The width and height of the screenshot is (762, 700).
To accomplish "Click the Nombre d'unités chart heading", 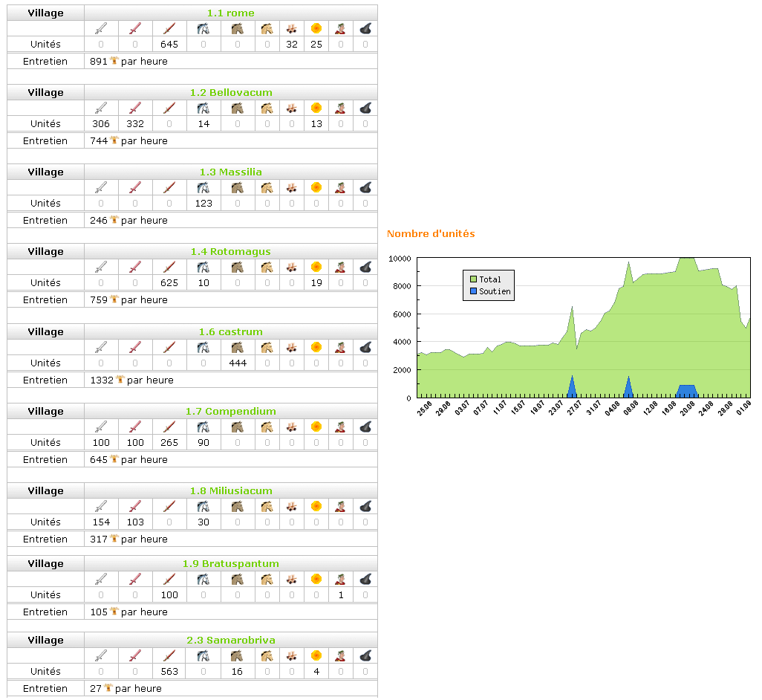I will 431,233.
